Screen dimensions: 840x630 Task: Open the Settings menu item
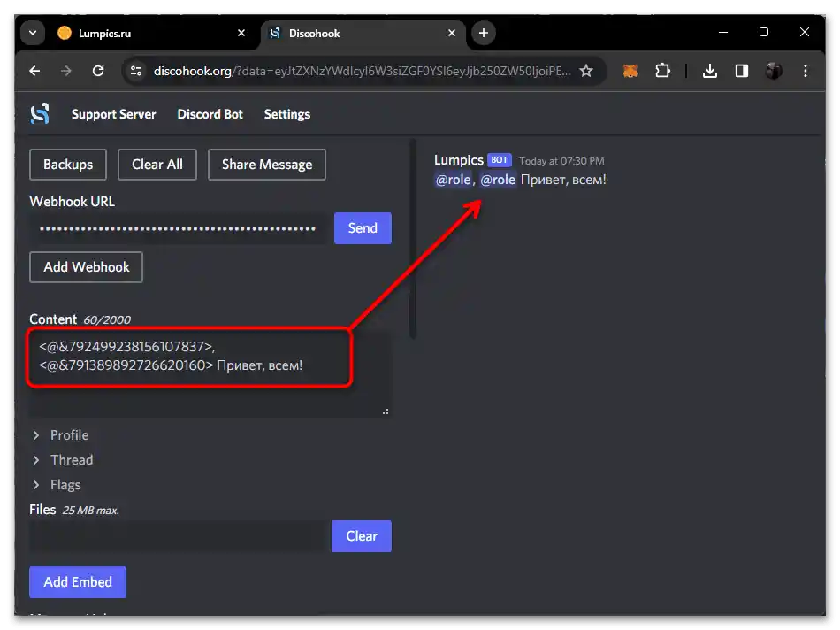pos(286,113)
